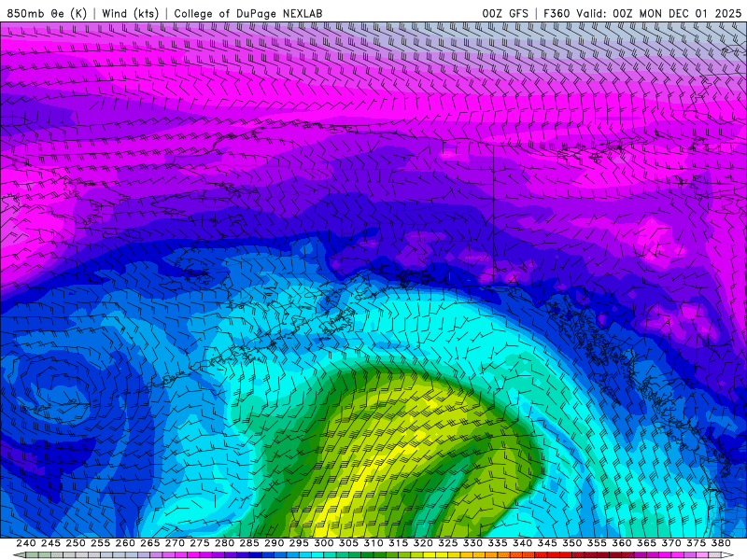Click the 00Z GFS model run label
Image resolution: width=747 pixels, height=560 pixels.
coord(505,13)
